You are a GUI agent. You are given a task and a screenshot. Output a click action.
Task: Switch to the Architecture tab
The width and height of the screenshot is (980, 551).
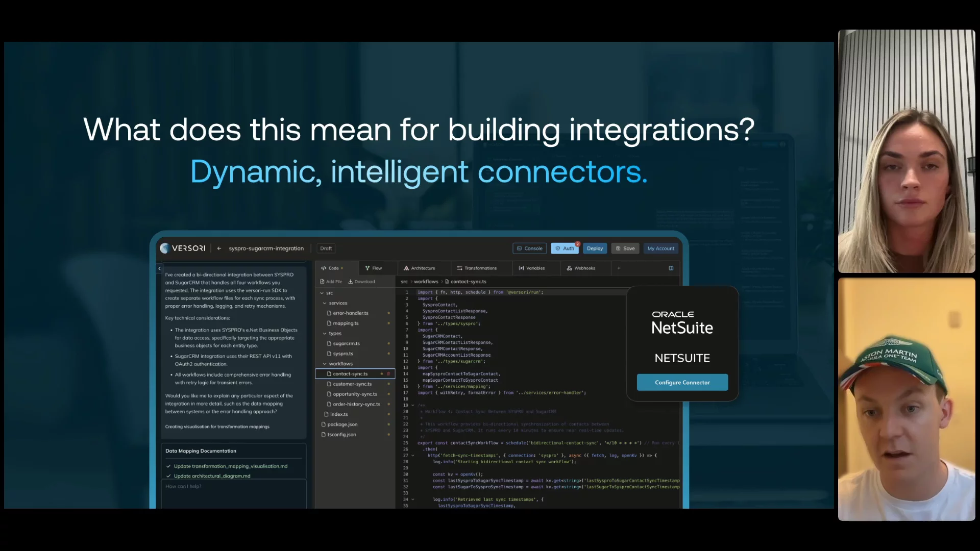click(x=420, y=268)
